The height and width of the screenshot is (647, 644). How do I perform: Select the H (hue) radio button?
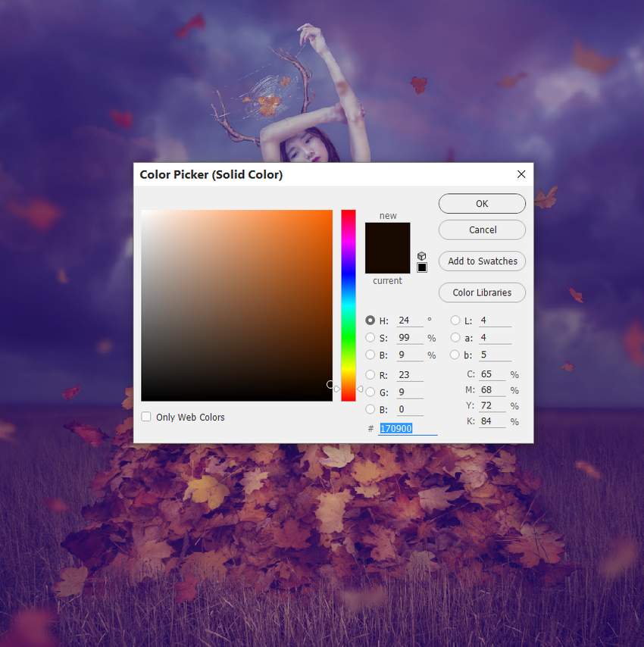[x=370, y=320]
